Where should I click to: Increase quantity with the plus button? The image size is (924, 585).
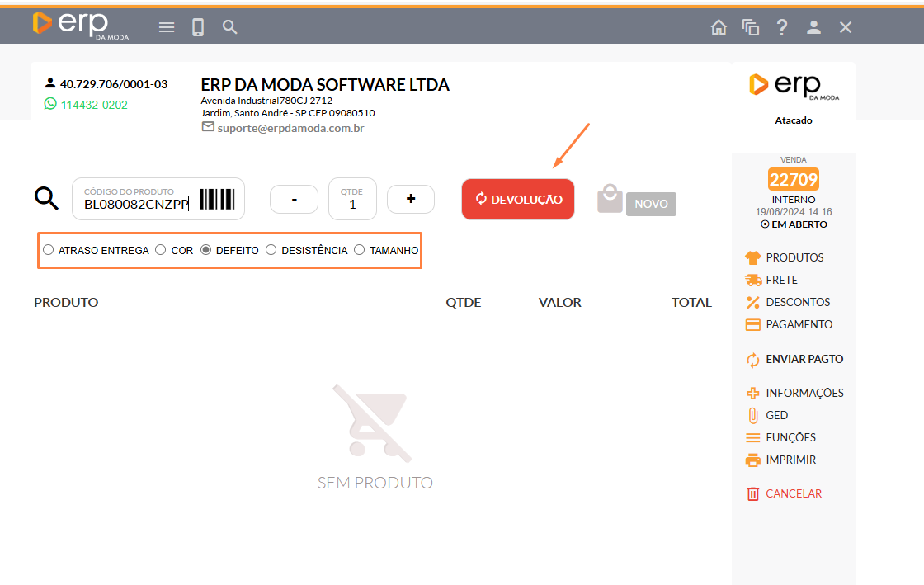tap(411, 199)
